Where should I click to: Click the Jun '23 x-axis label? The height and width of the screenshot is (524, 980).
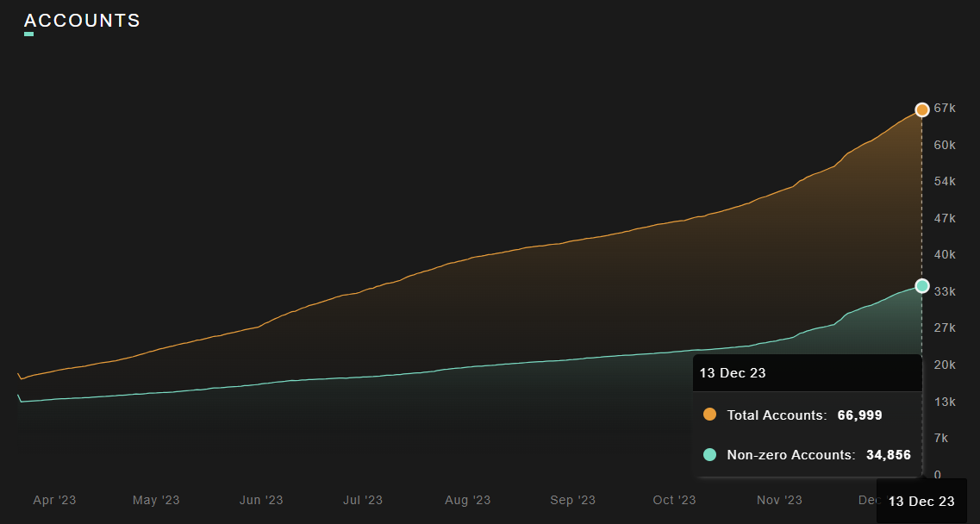261,500
